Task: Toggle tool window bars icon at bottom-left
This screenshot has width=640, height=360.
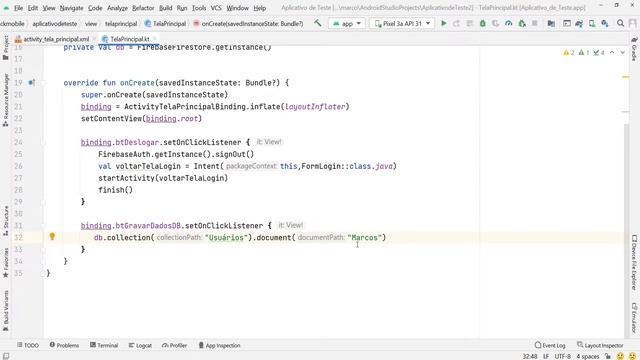Action: point(6,356)
